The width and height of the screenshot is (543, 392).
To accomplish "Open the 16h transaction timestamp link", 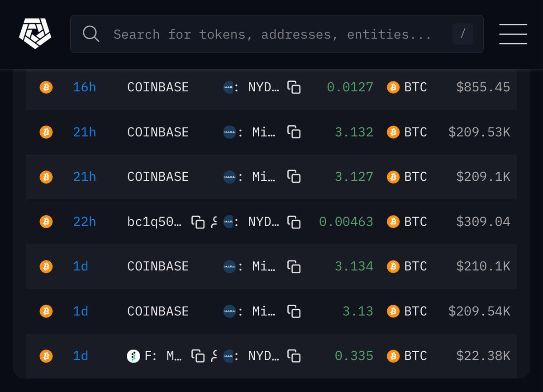I will pyautogui.click(x=84, y=87).
